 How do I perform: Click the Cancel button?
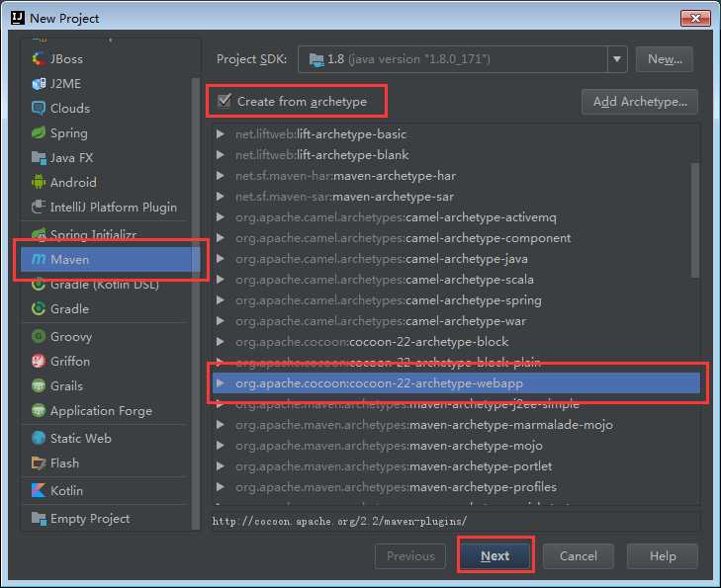579,555
